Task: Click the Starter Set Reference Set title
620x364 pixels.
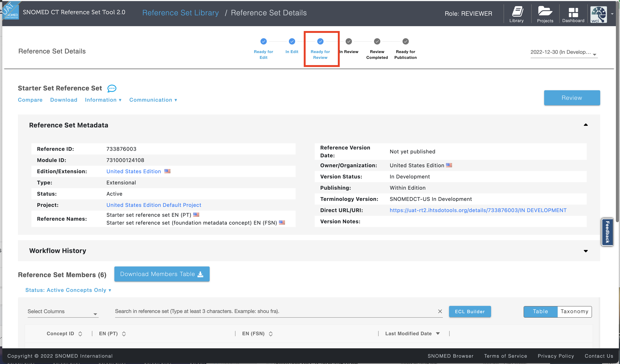Action: pos(60,88)
